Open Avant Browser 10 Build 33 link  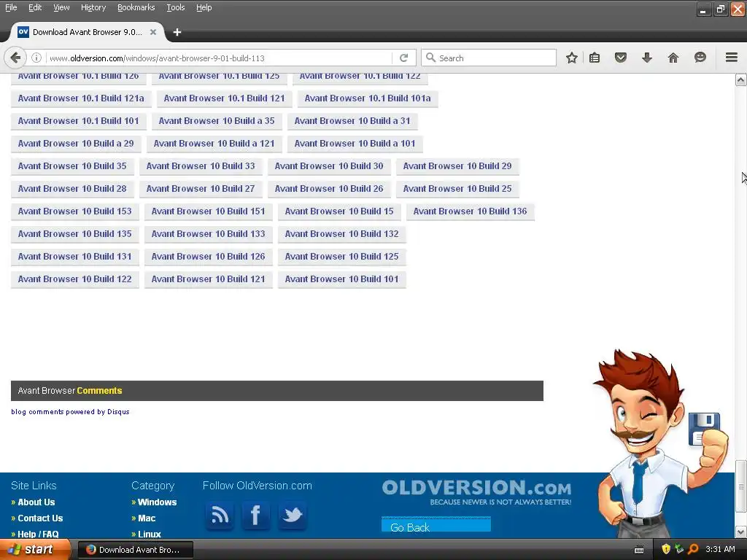coord(201,166)
